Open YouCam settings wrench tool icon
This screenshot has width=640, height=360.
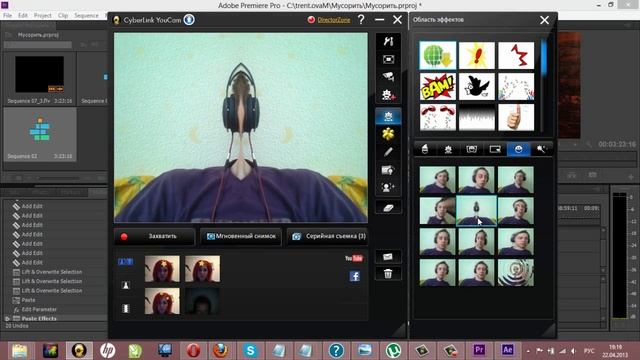click(x=388, y=41)
